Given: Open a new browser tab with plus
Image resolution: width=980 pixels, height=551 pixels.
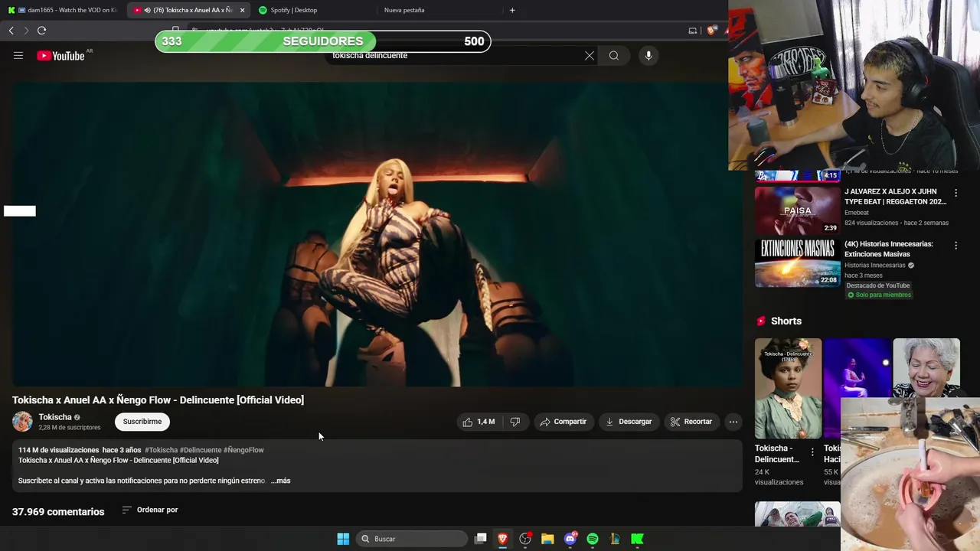Looking at the screenshot, I should click(x=512, y=10).
